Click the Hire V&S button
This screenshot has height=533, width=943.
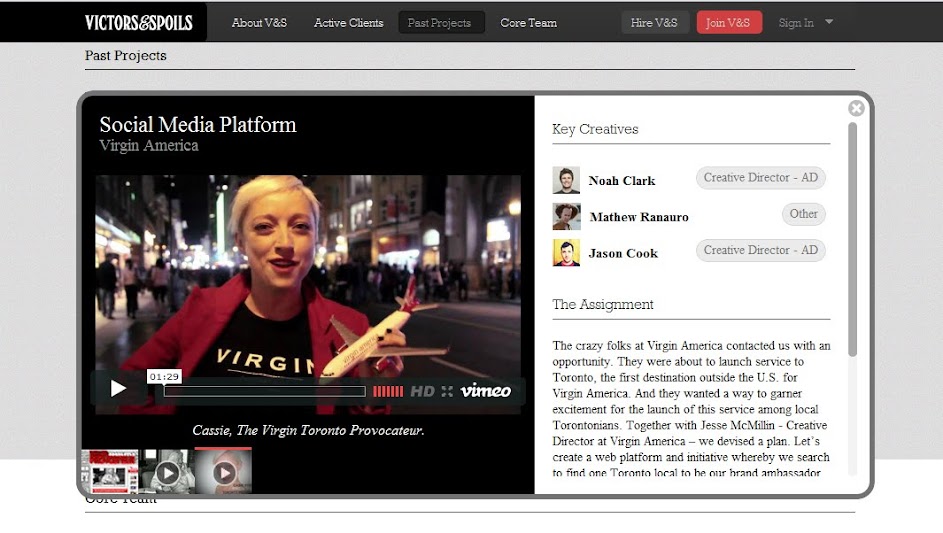pyautogui.click(x=654, y=22)
